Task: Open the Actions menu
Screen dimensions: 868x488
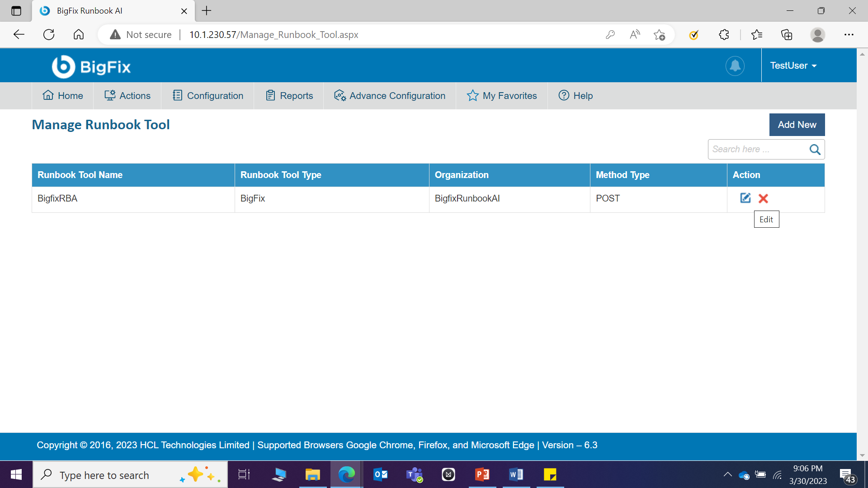Action: pos(127,96)
